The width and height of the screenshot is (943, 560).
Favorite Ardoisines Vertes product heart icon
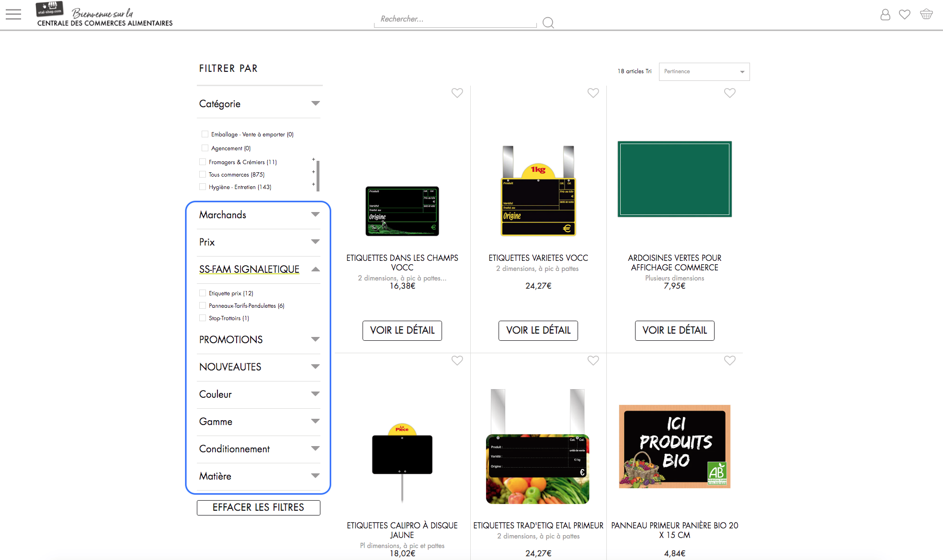pos(729,93)
